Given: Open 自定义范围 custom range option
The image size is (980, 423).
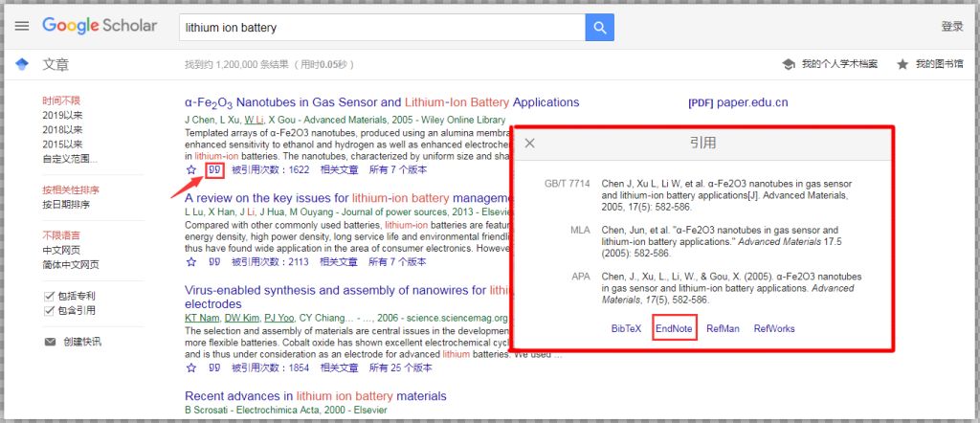Looking at the screenshot, I should click(x=70, y=159).
